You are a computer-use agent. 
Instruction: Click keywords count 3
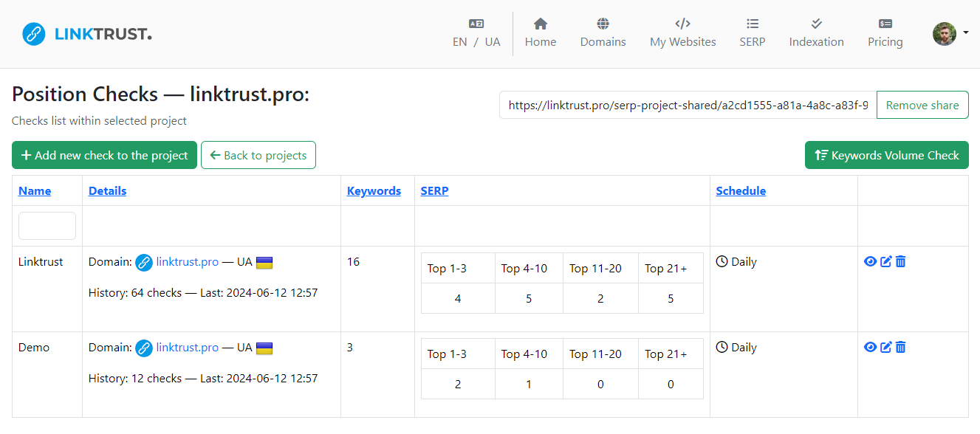[350, 348]
